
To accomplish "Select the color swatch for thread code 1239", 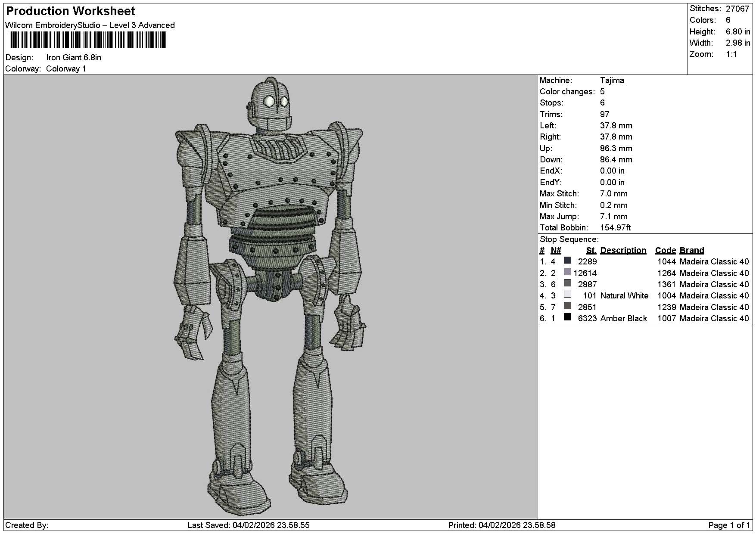I will pos(567,306).
